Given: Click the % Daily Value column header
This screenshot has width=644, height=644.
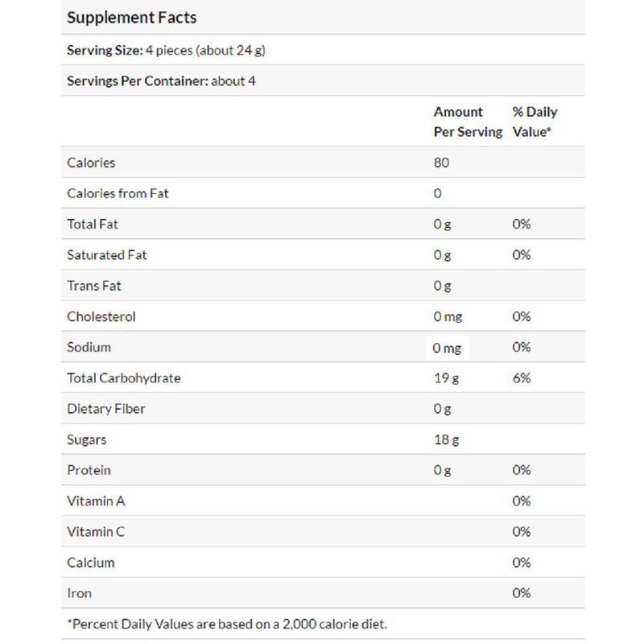Looking at the screenshot, I should pos(535,121).
